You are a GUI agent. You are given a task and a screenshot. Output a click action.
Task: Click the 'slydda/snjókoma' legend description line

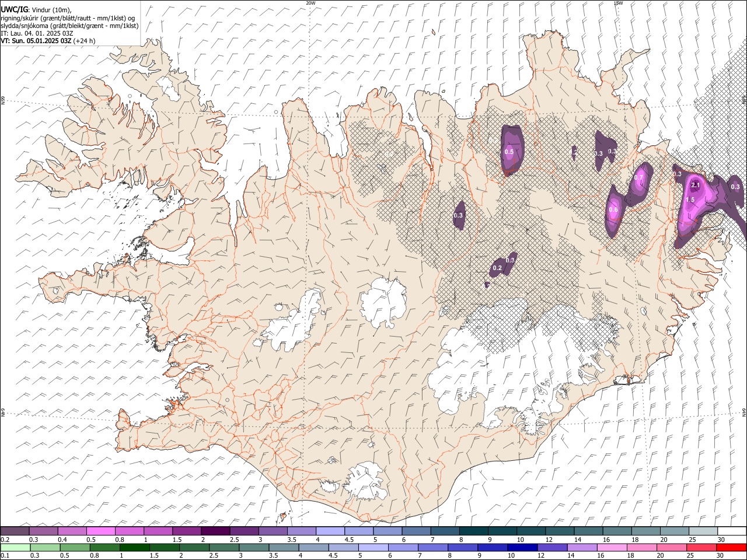[69, 26]
